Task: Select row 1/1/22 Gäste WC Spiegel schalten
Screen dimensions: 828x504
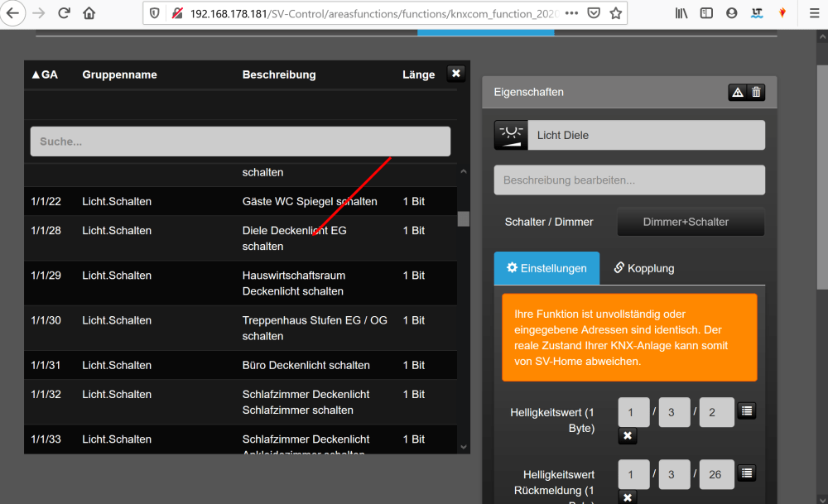Action: point(240,201)
